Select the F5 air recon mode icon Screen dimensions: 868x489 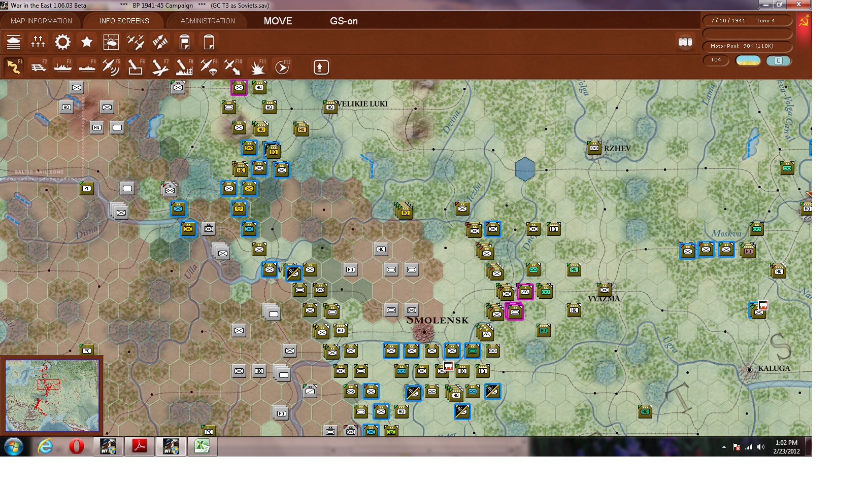[111, 67]
